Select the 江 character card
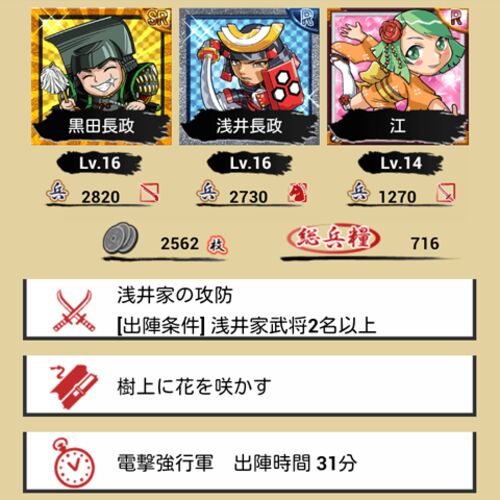The height and width of the screenshot is (500, 500). tap(398, 77)
